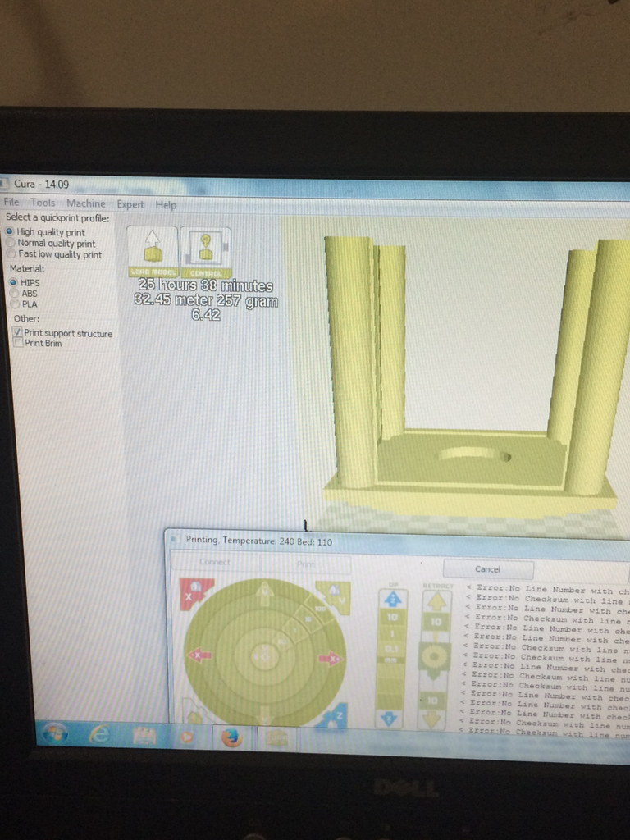Switch to Cura taskbar button

click(276, 739)
